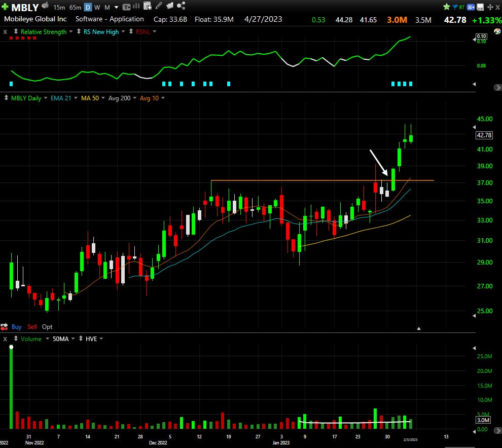The height and width of the screenshot is (448, 502).
Task: Click the trade arrows icon beside Buy
Action: [x=4, y=327]
